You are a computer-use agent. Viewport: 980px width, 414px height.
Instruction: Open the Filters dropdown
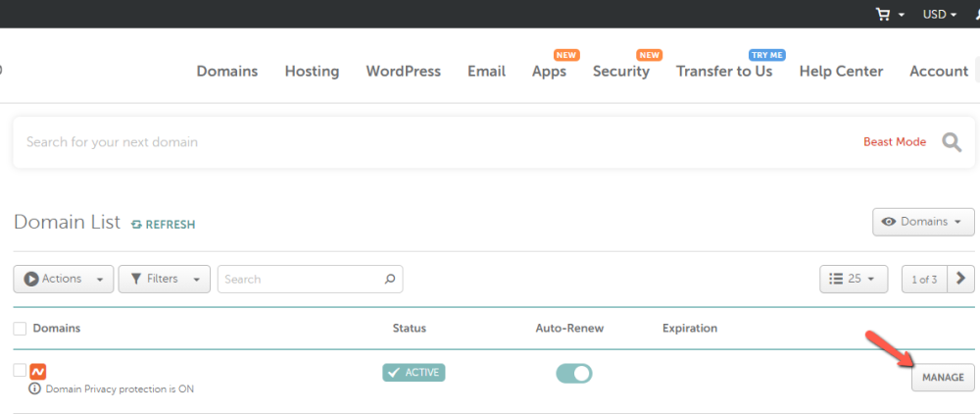point(164,279)
